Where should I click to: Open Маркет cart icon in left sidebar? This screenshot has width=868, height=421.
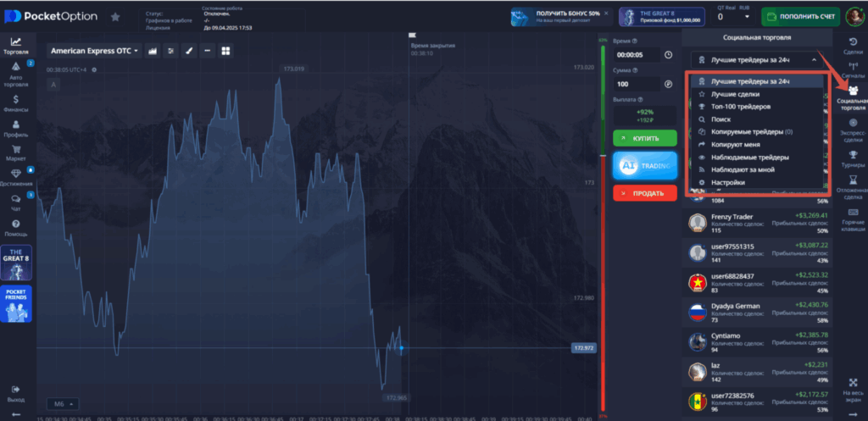16,152
